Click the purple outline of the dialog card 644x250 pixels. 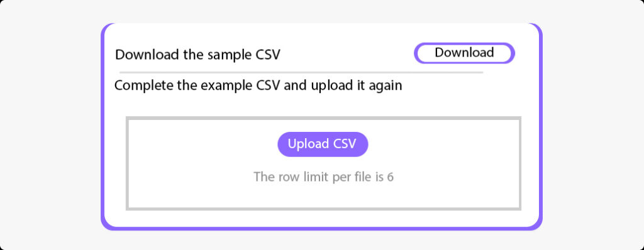(x=103, y=123)
